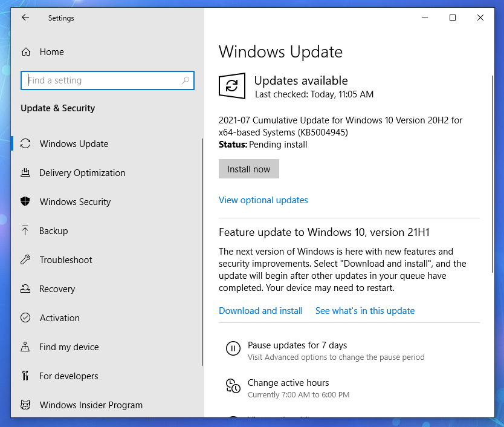Click 'Currently 7:00 AM to 6:00 PM' text
504x427 pixels.
[x=299, y=394]
